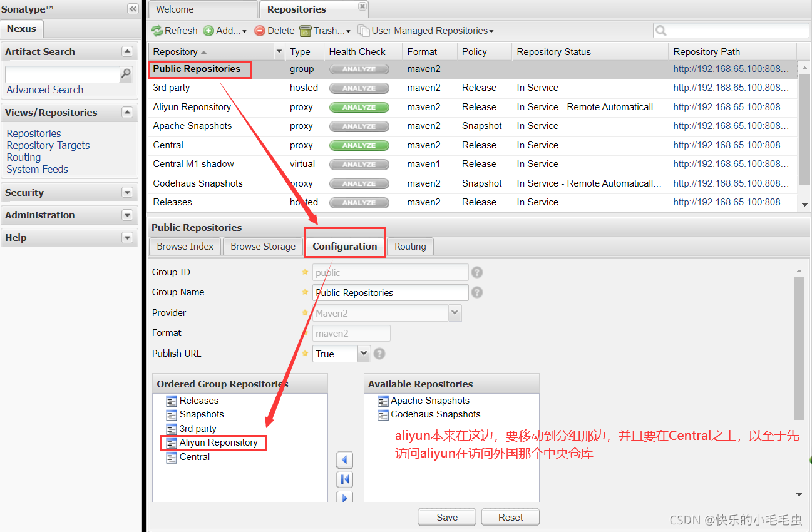Expand the Help panel

point(127,238)
